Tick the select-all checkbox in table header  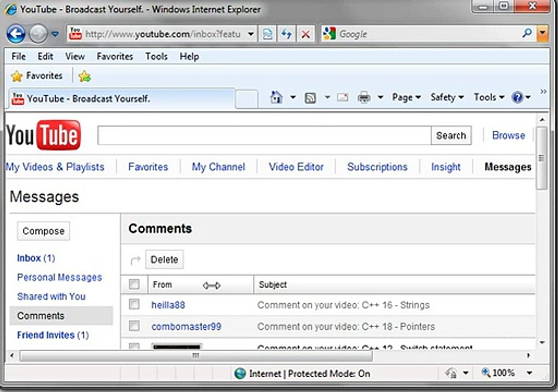pos(134,285)
